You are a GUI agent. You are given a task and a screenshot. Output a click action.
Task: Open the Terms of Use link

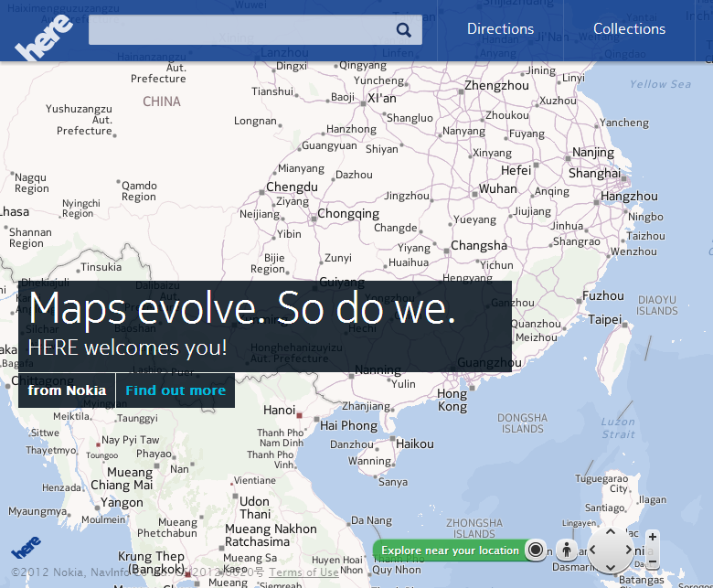point(303,572)
